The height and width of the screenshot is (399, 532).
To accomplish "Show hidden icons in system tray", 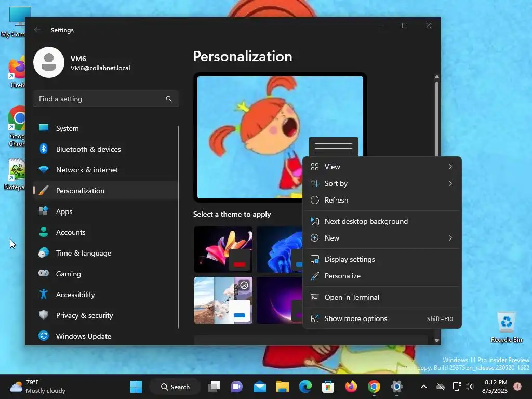I will click(x=424, y=387).
